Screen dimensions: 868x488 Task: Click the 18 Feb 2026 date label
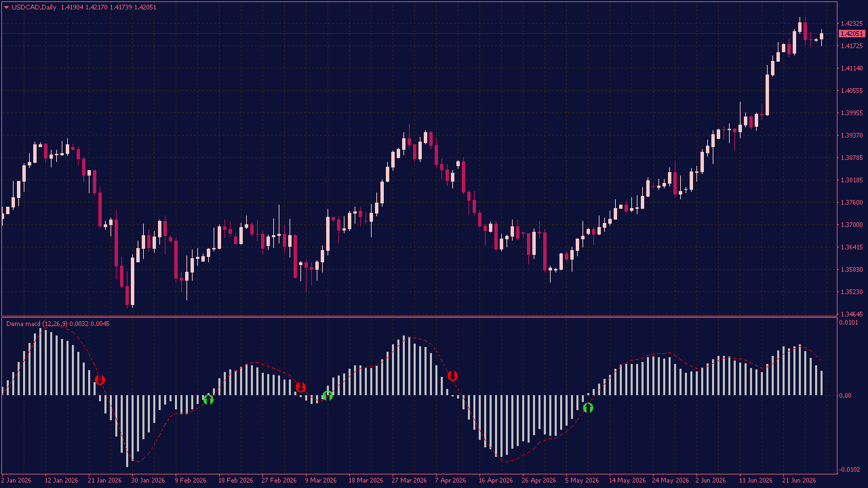coord(235,481)
